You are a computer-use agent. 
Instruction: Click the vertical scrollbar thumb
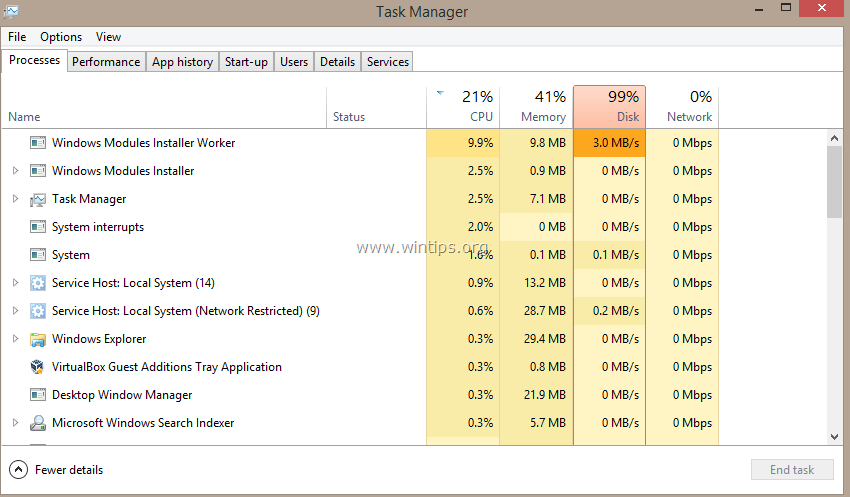point(834,182)
